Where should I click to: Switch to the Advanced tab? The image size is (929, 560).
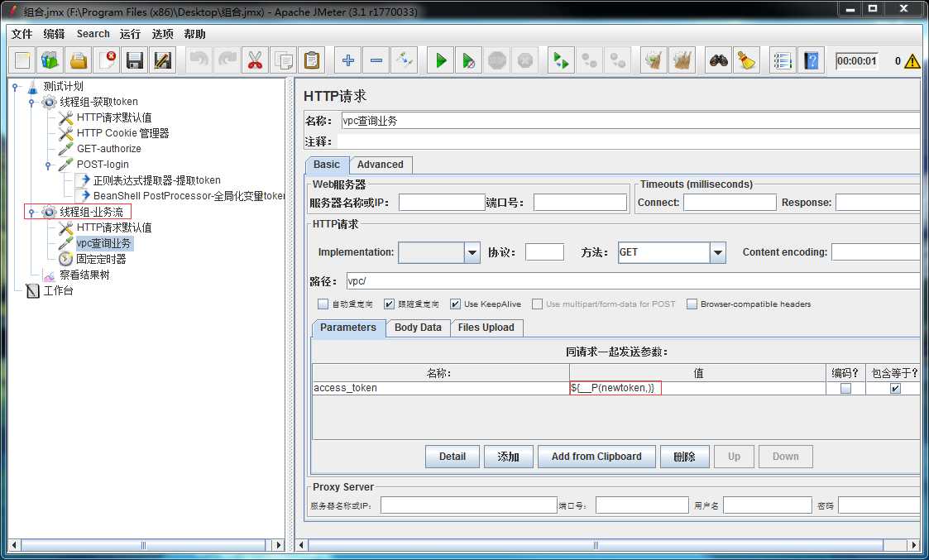tap(381, 165)
